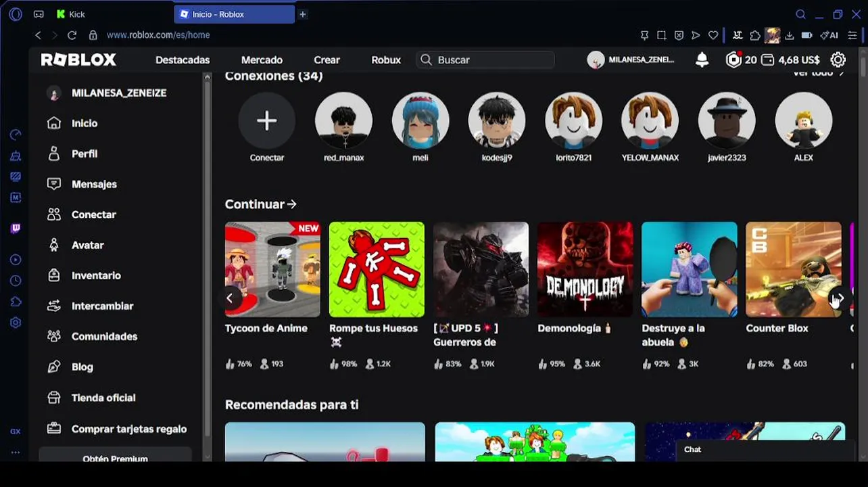Open the Inventario backpack icon
Image resolution: width=868 pixels, height=487 pixels.
[54, 275]
